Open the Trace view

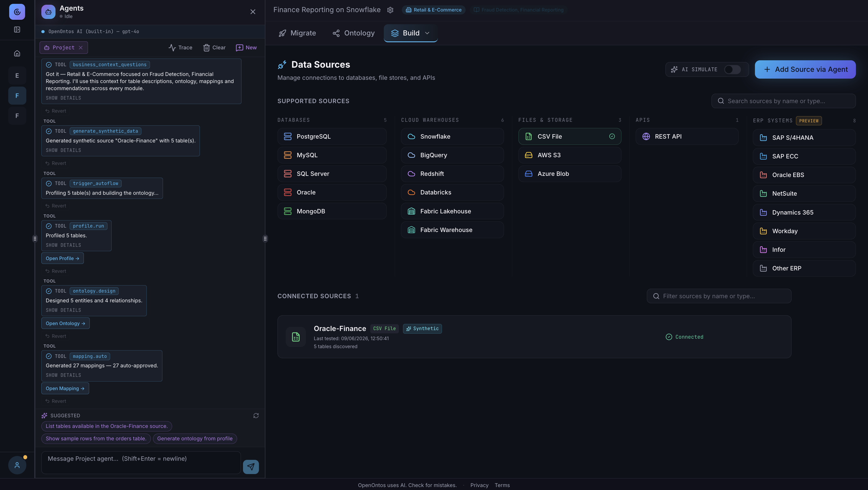tap(180, 48)
